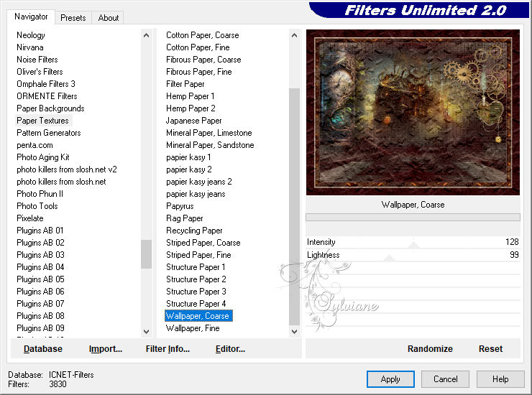The width and height of the screenshot is (532, 395).
Task: Select photo killers from slosh.net v2
Action: [67, 169]
